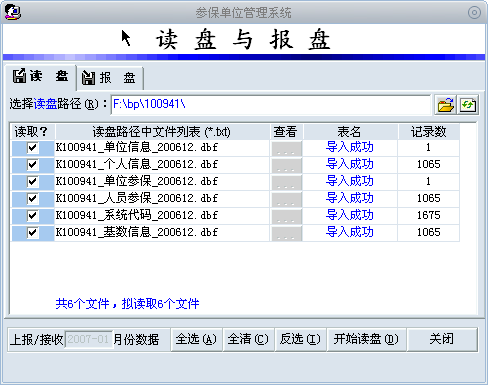Uncheck the 单位参保 file checkbox
488x385 pixels.
pyautogui.click(x=33, y=182)
